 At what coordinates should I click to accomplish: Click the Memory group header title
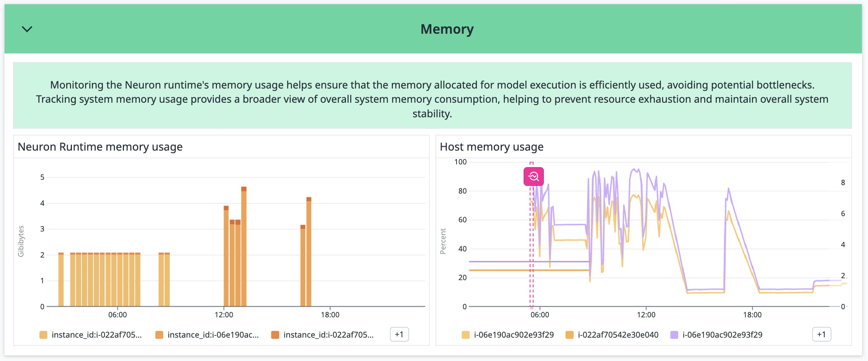pos(447,29)
